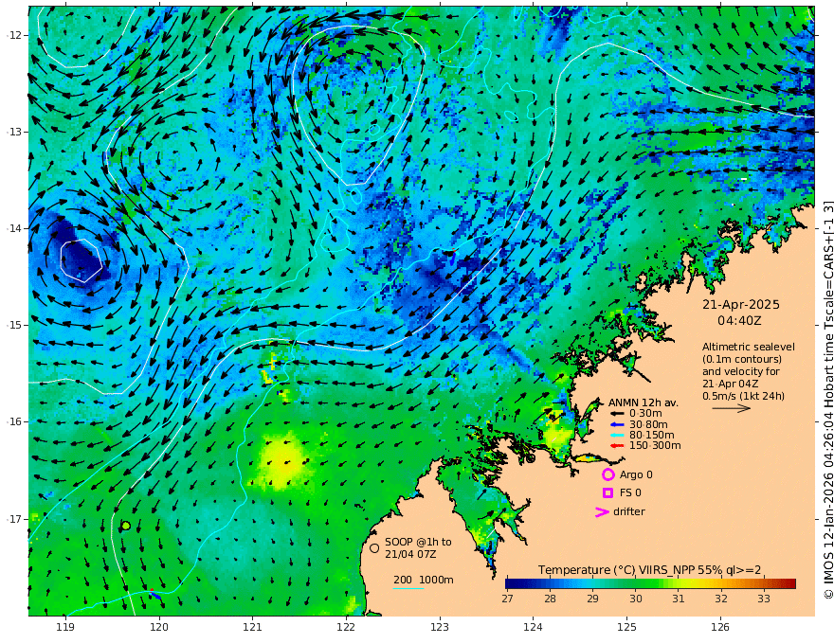Click the cyan 200m isobath legend line
Screen dimensions: 834x644
point(408,588)
